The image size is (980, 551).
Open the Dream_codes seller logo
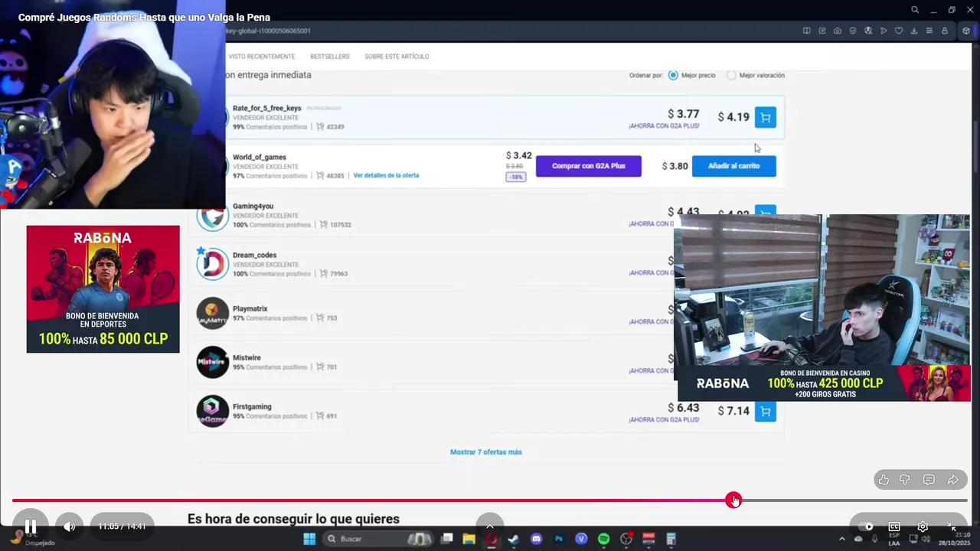click(212, 264)
